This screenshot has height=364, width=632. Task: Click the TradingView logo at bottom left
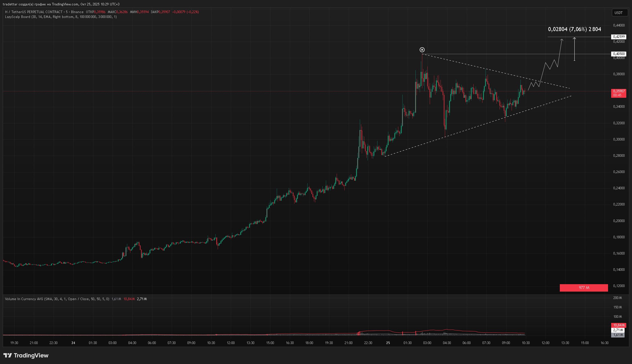click(26, 355)
